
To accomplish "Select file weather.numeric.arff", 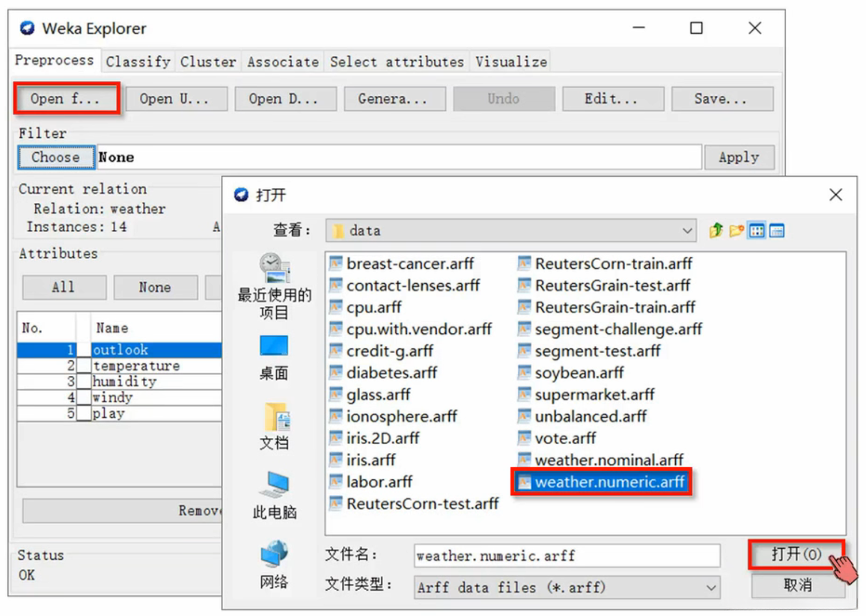I will [601, 482].
